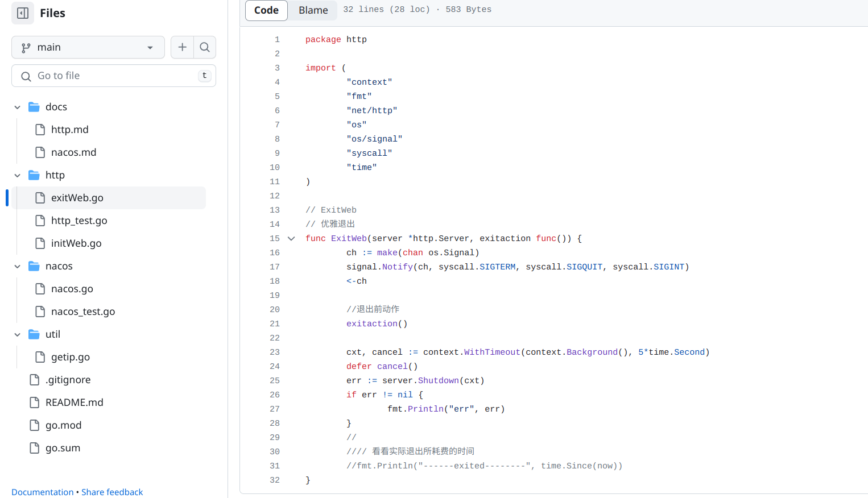Collapse the ExitWeb function at line 15
868x498 pixels.
[291, 239]
